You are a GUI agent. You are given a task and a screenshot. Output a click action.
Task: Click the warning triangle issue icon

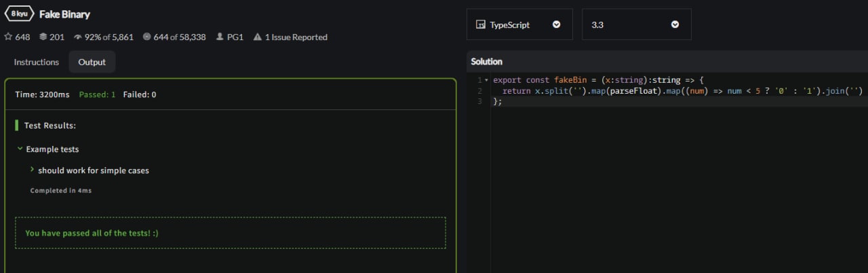(258, 37)
